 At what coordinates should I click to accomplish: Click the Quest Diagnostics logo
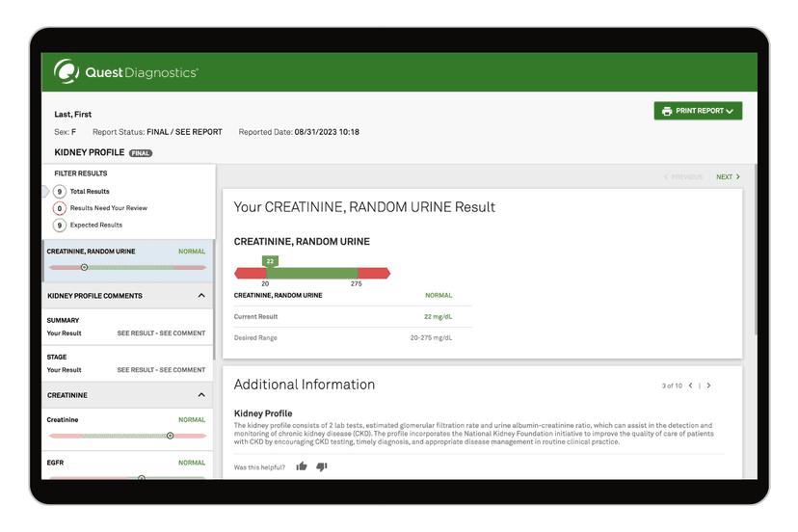tap(126, 72)
